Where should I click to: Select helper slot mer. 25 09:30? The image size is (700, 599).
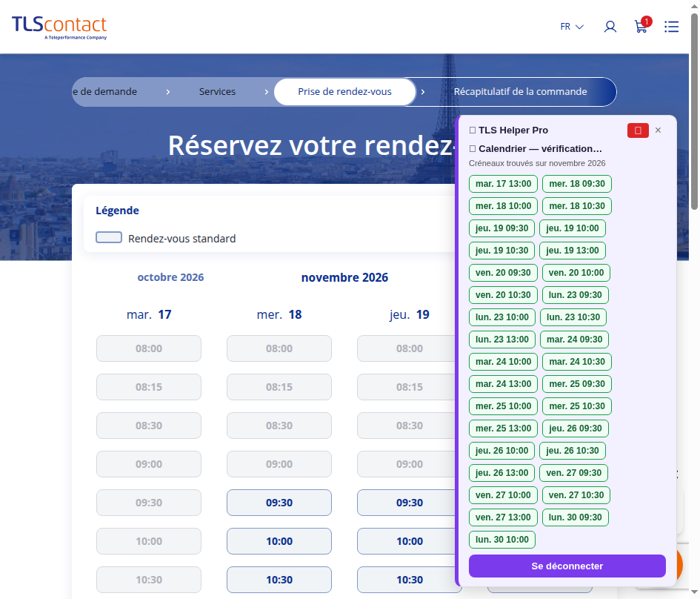tap(577, 384)
